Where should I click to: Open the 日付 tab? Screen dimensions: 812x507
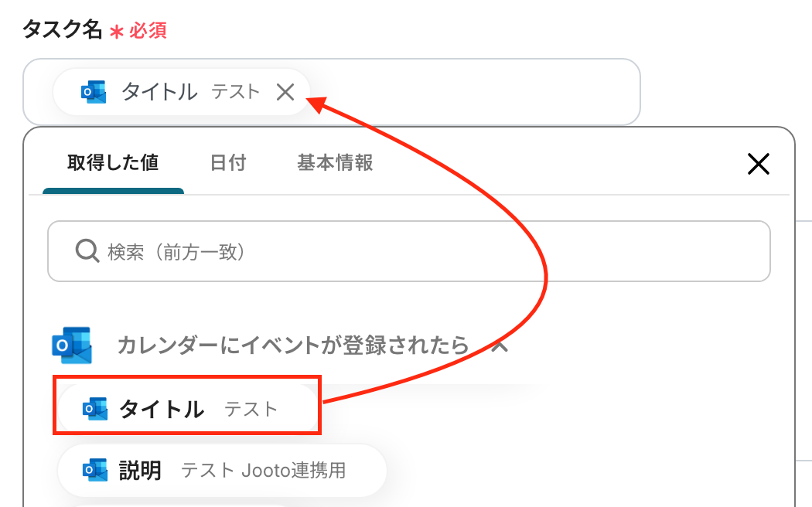click(227, 163)
